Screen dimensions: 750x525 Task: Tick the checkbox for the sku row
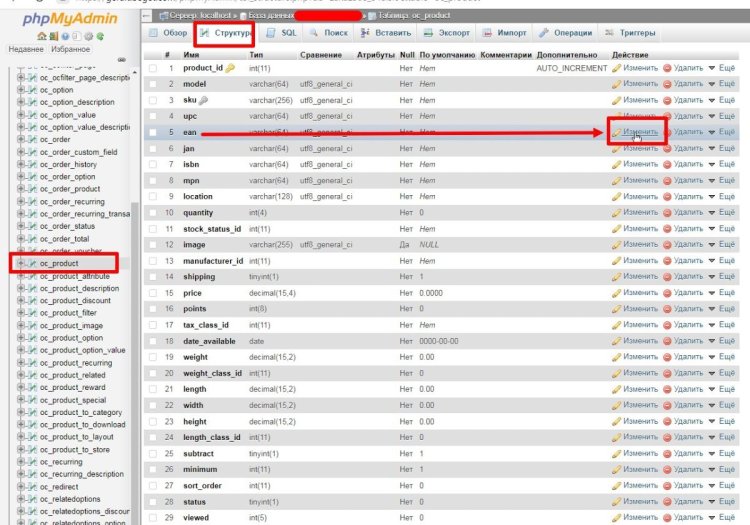pos(152,100)
